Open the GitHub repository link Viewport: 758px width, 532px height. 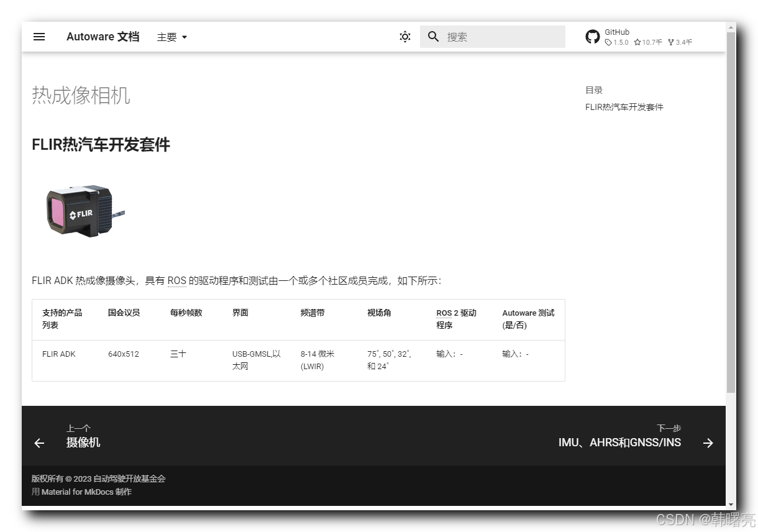[639, 37]
